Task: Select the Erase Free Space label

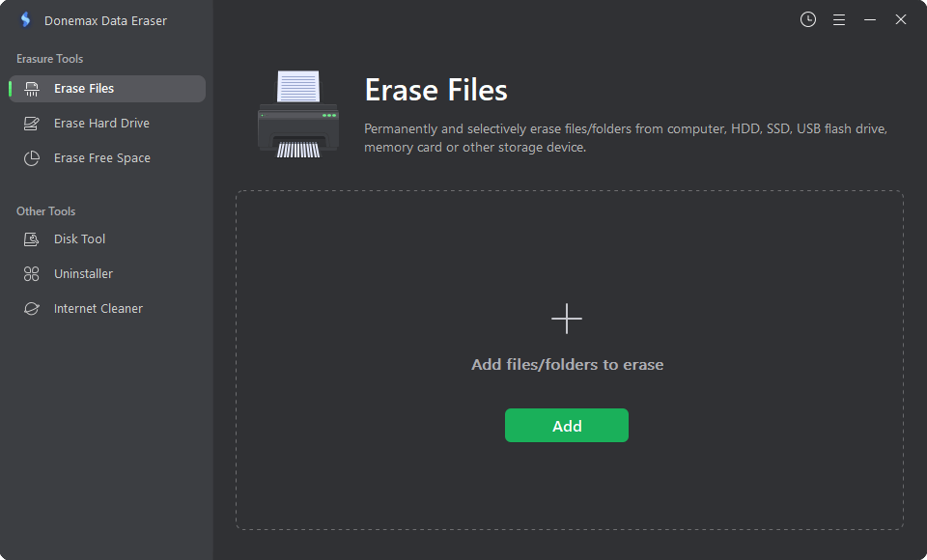Action: click(x=102, y=158)
